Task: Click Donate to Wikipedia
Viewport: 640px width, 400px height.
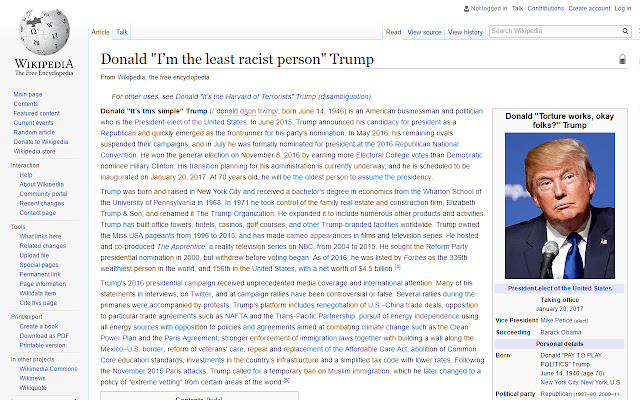Action: [x=41, y=142]
